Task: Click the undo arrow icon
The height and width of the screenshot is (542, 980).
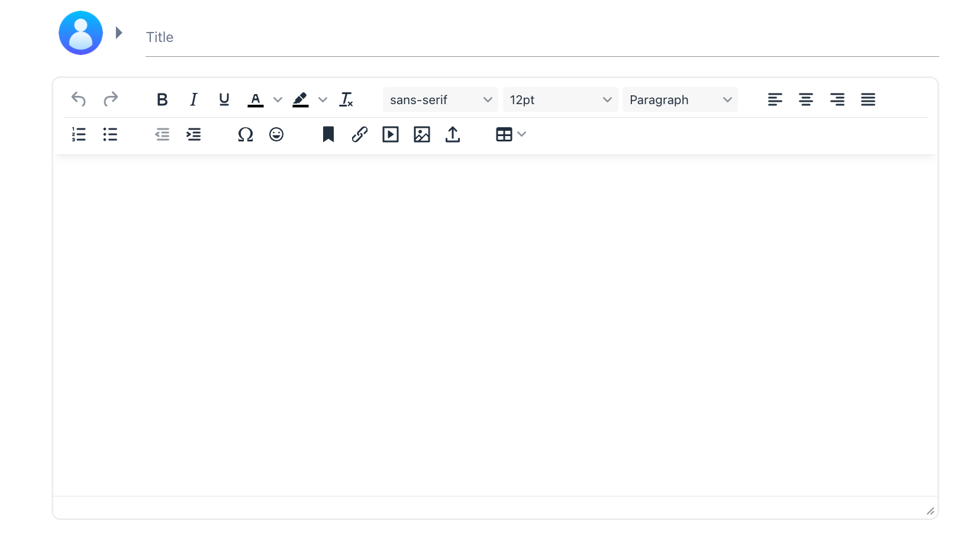Action: pos(79,99)
